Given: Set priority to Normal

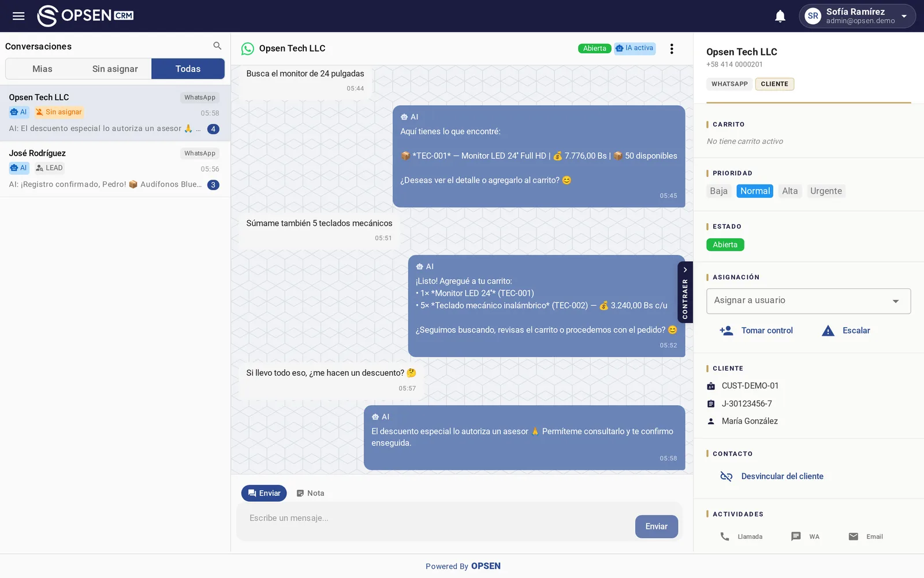Looking at the screenshot, I should pyautogui.click(x=755, y=191).
